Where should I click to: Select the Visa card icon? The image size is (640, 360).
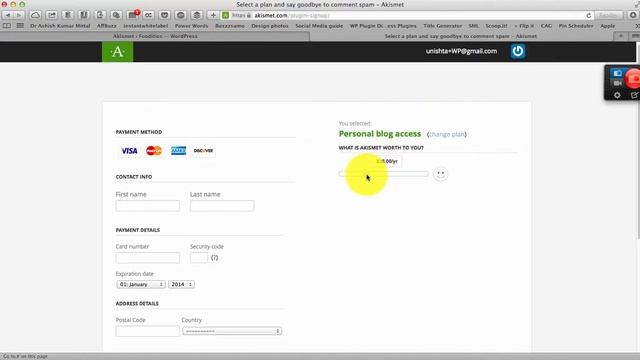[x=129, y=151]
